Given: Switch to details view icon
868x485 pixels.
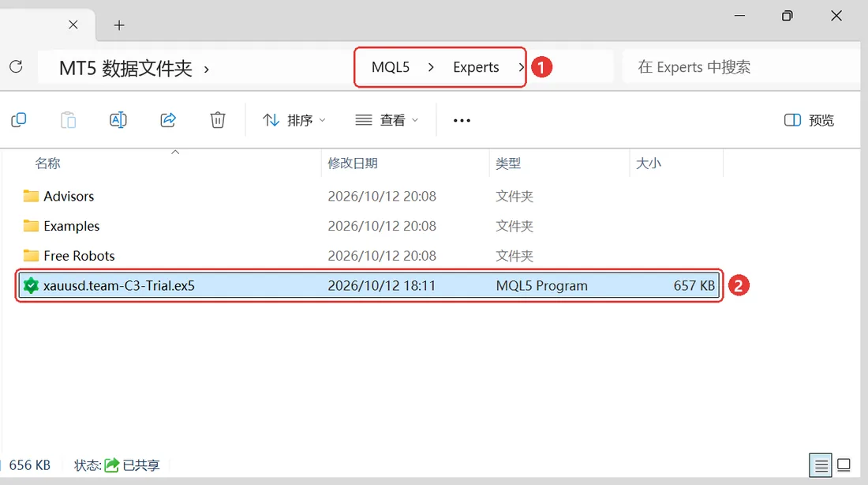Looking at the screenshot, I should [821, 465].
